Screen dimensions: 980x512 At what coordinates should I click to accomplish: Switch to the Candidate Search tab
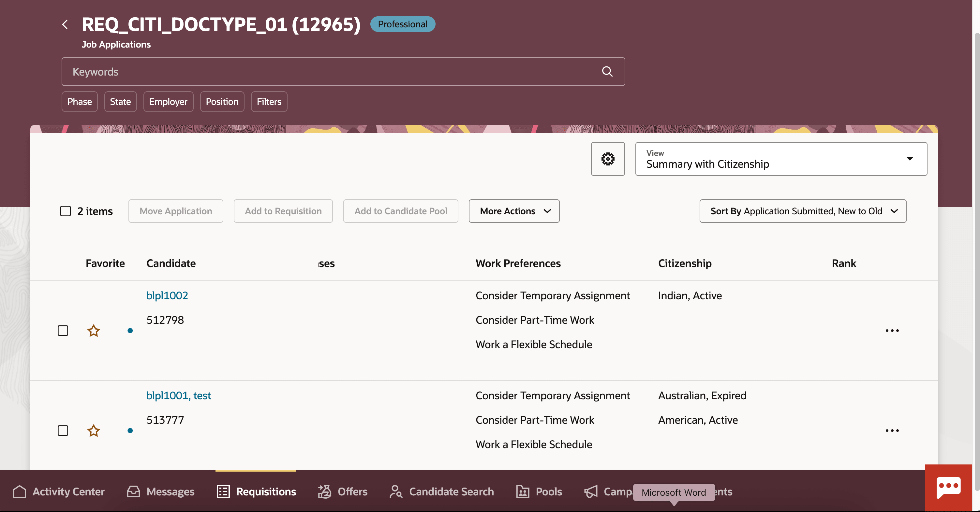pos(442,491)
